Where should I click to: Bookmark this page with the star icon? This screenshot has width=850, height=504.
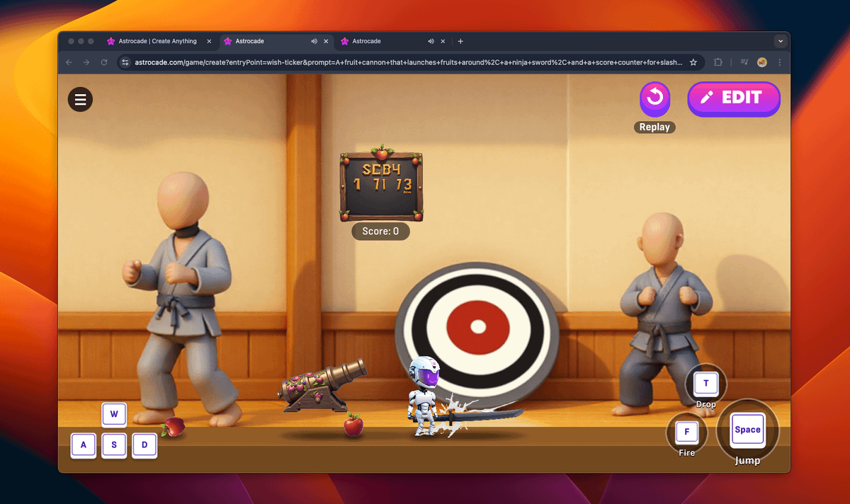tap(693, 62)
